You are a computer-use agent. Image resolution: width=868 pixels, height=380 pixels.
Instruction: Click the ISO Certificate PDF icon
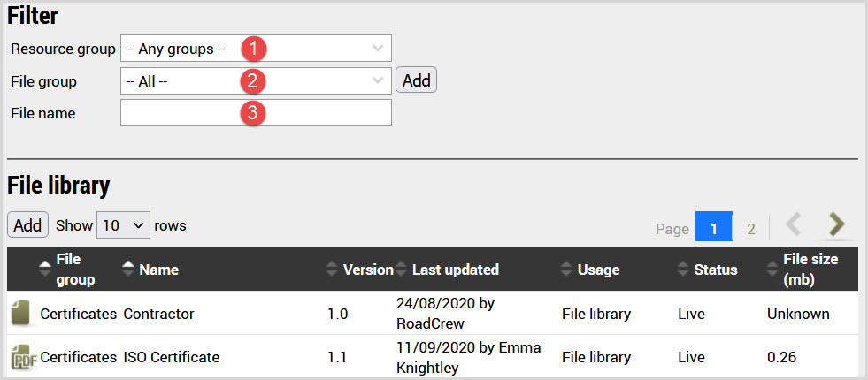(21, 357)
